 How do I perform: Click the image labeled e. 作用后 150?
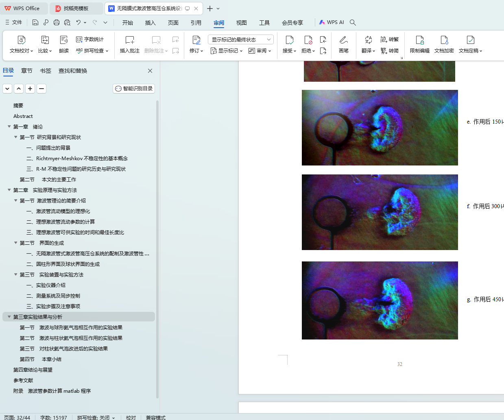tap(380, 128)
